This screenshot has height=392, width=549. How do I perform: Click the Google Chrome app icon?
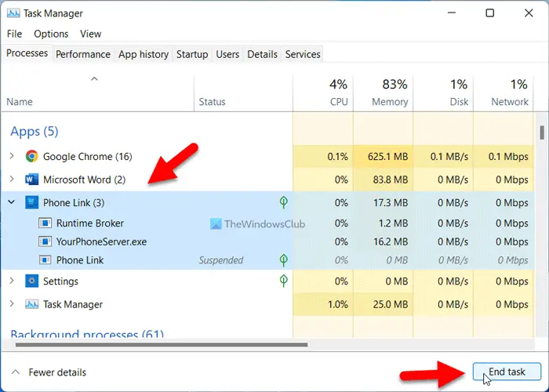tap(32, 156)
